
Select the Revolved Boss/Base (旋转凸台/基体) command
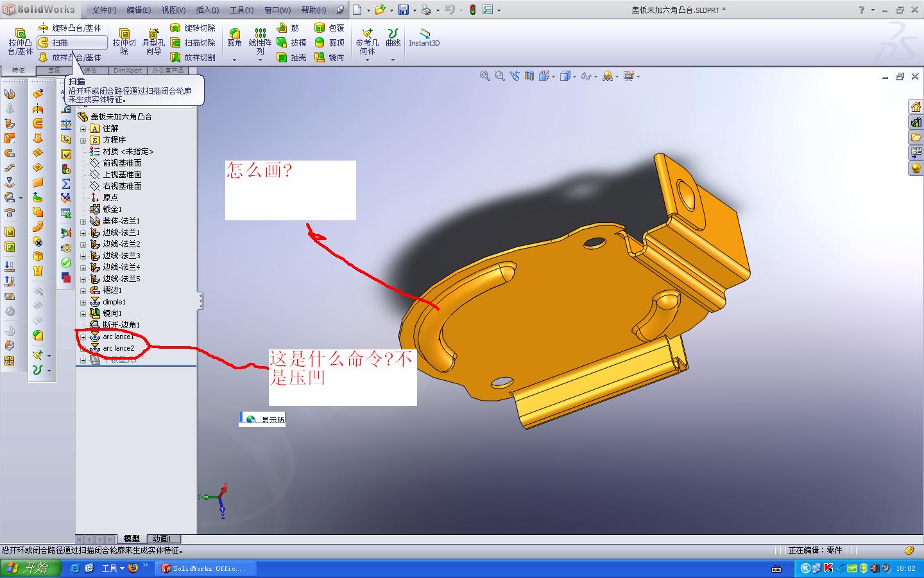point(69,28)
